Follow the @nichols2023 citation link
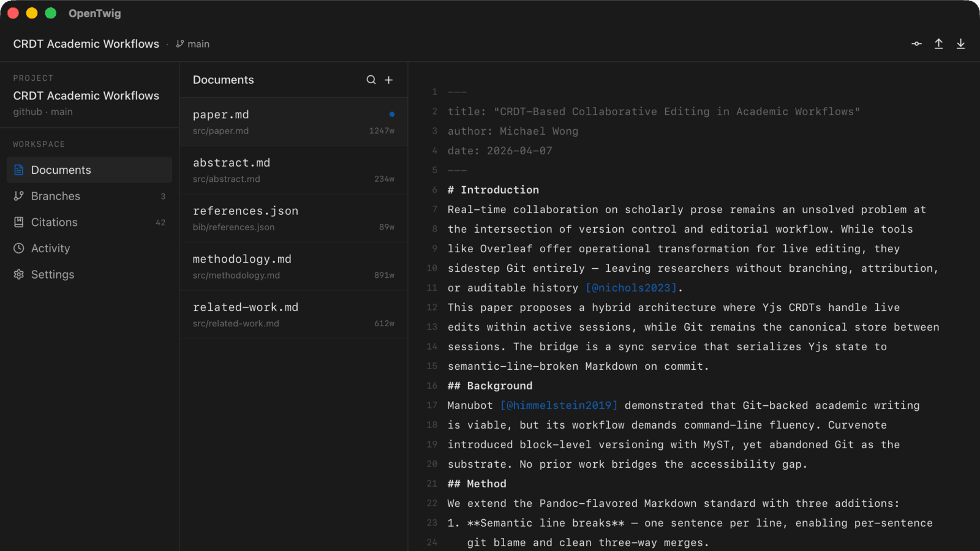 tap(631, 288)
